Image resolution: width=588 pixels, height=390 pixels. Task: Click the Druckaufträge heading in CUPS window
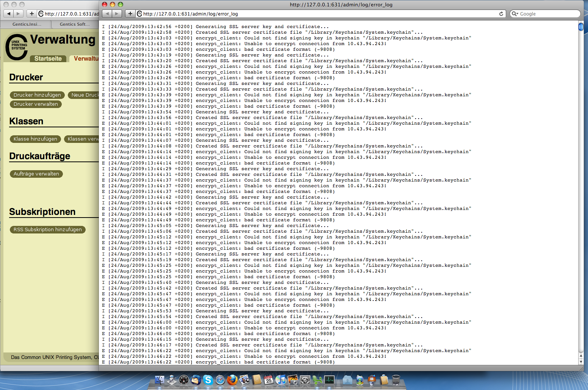click(40, 156)
